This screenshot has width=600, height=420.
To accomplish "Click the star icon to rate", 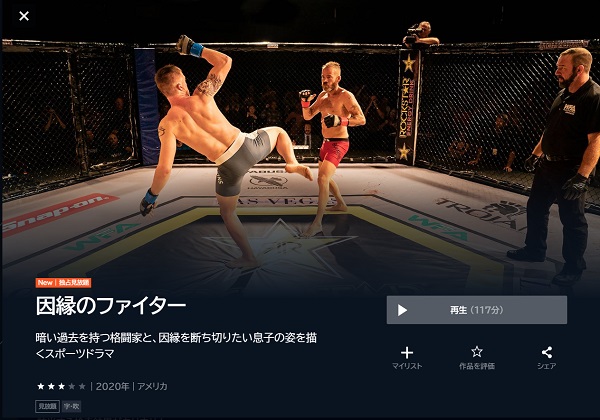I will tap(477, 352).
